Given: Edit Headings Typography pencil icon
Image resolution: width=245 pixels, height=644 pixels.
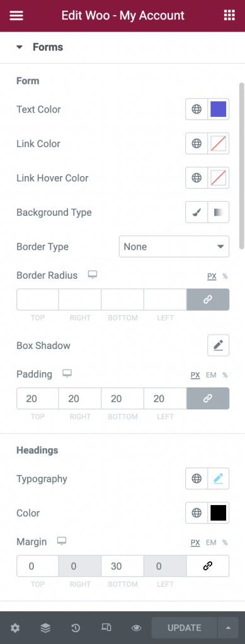Looking at the screenshot, I should click(219, 479).
